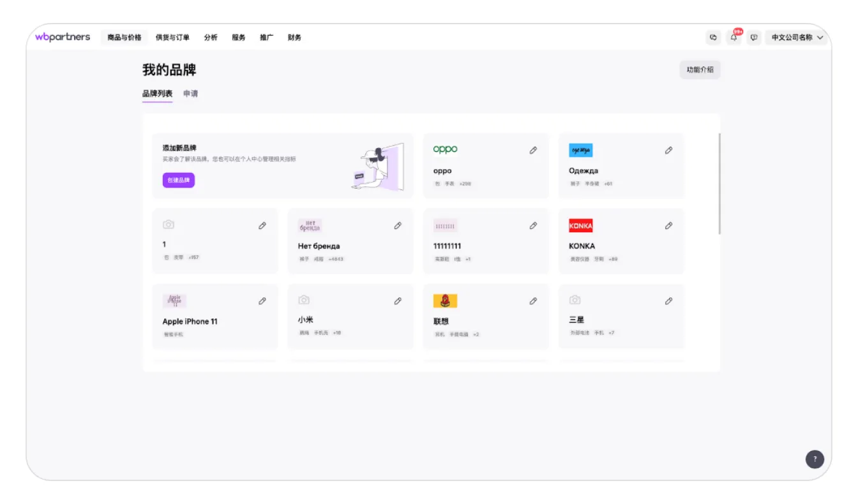Edit brand named 1 via pencil icon
Viewport: 858px width, 504px height.
click(262, 226)
